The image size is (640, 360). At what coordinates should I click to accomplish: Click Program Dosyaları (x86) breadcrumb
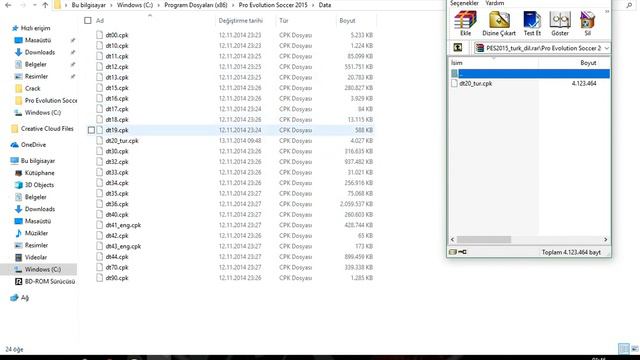click(x=196, y=5)
